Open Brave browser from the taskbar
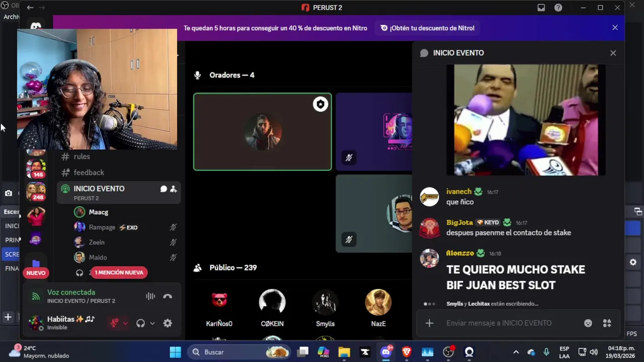644x362 pixels. click(x=407, y=352)
